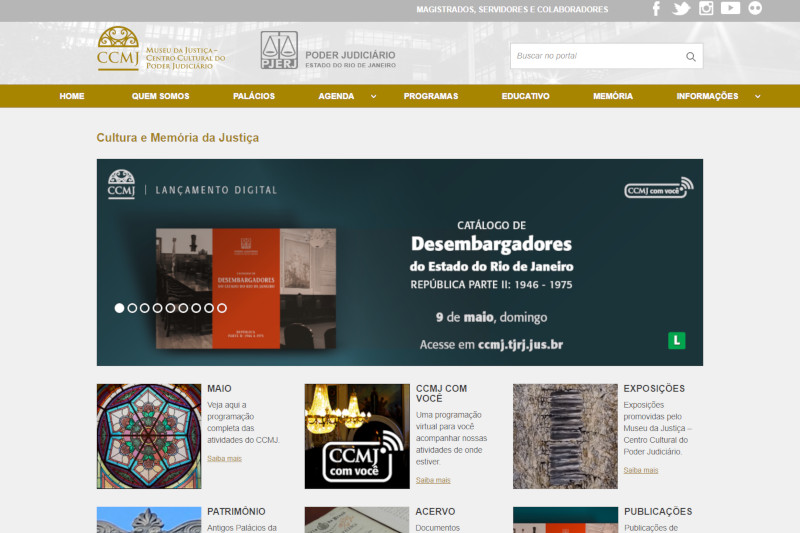This screenshot has height=533, width=800.
Task: Open the Instagram icon in top bar
Action: point(706,8)
